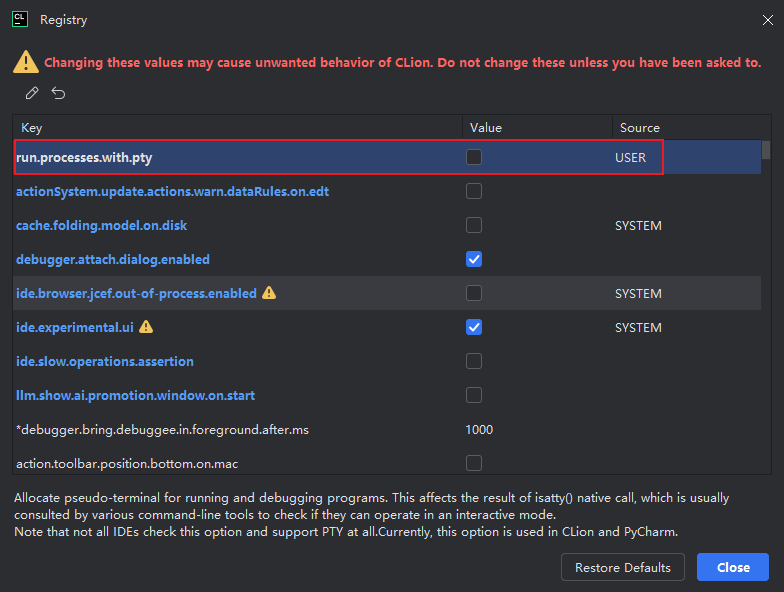Uncheck debugger.attach.dialog.enabled checkbox
Viewport: 784px width, 592px height.
[474, 259]
